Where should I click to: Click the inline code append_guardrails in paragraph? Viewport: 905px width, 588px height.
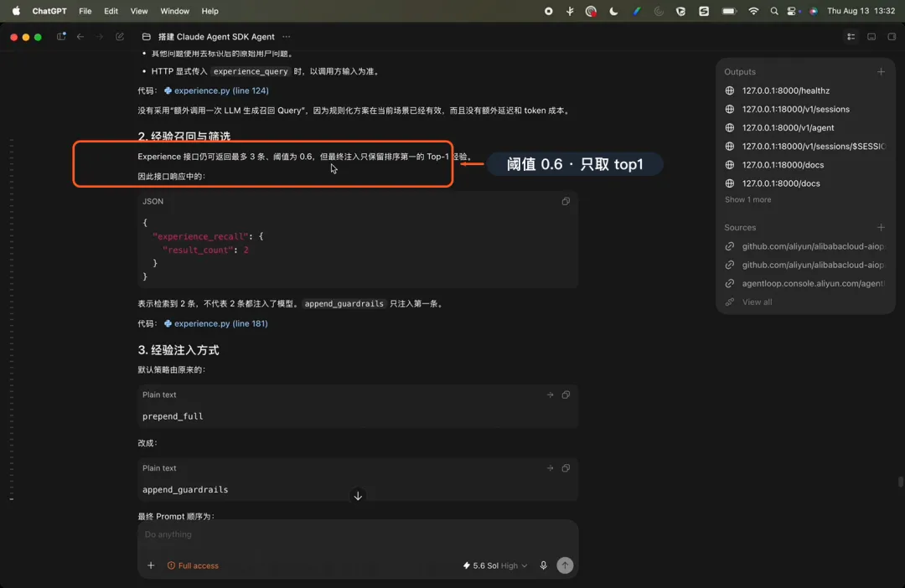coord(344,303)
